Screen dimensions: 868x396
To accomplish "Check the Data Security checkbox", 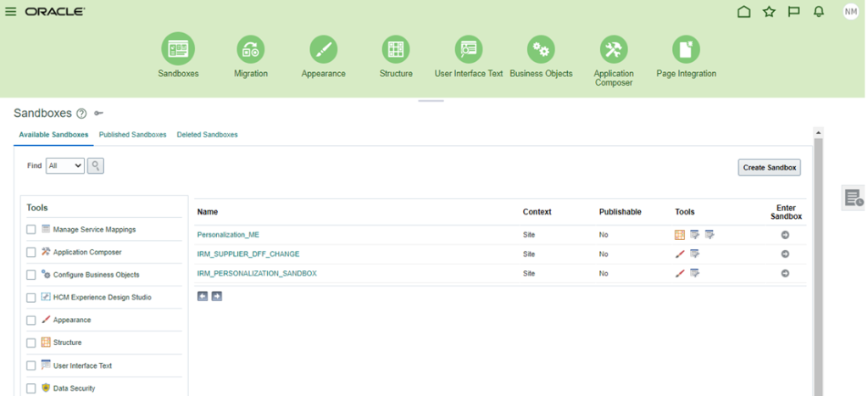I will click(x=31, y=388).
